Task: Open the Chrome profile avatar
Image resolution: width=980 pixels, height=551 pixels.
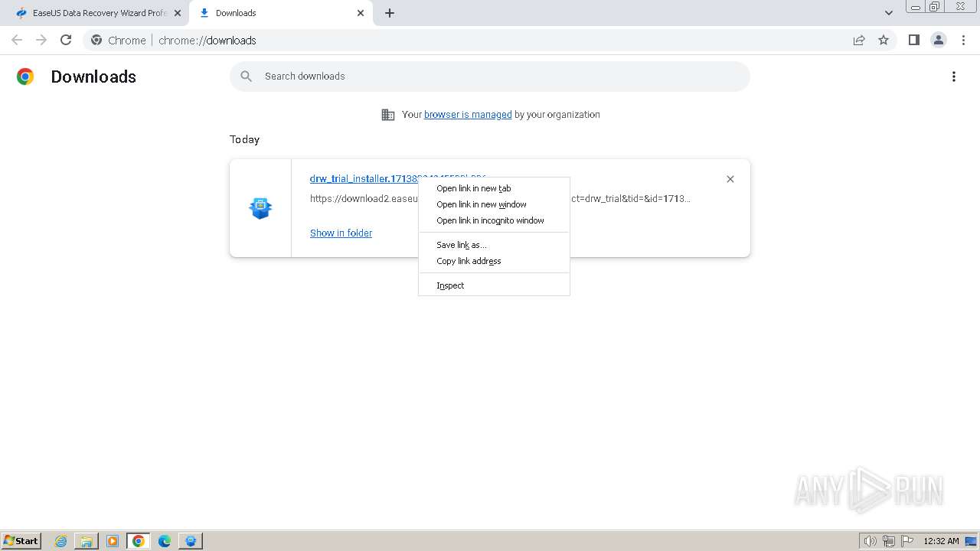Action: coord(939,40)
